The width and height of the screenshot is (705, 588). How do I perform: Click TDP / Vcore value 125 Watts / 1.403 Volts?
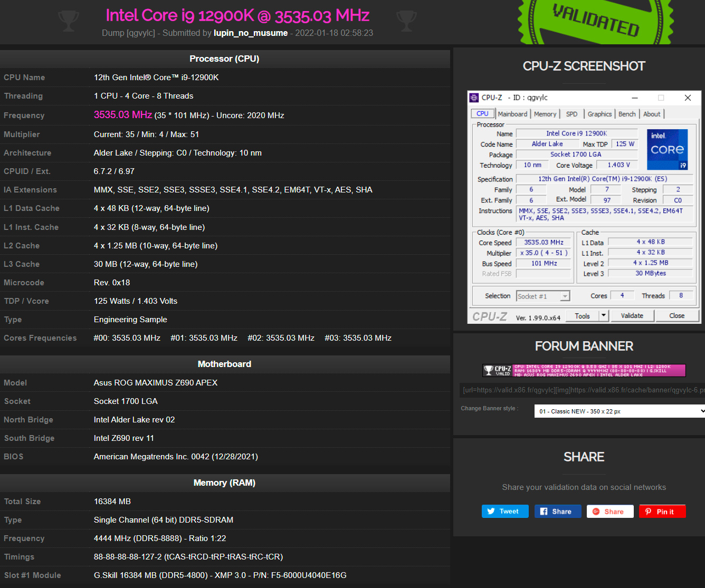coord(136,301)
